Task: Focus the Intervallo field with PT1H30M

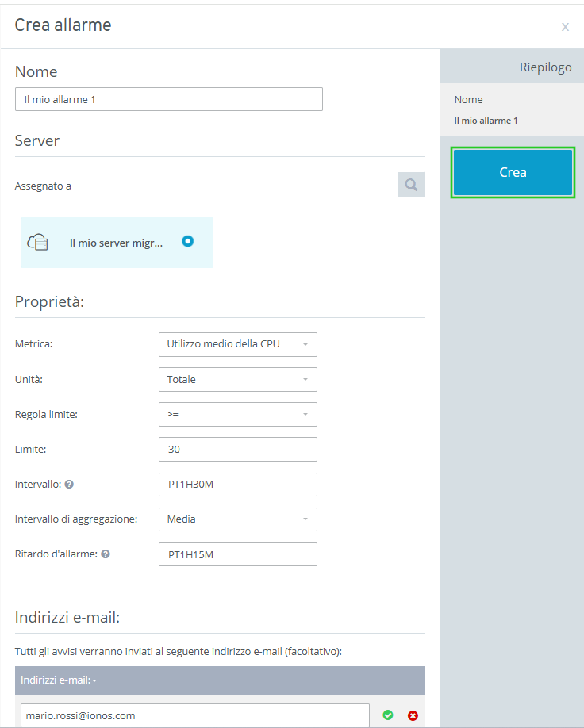Action: (x=237, y=485)
